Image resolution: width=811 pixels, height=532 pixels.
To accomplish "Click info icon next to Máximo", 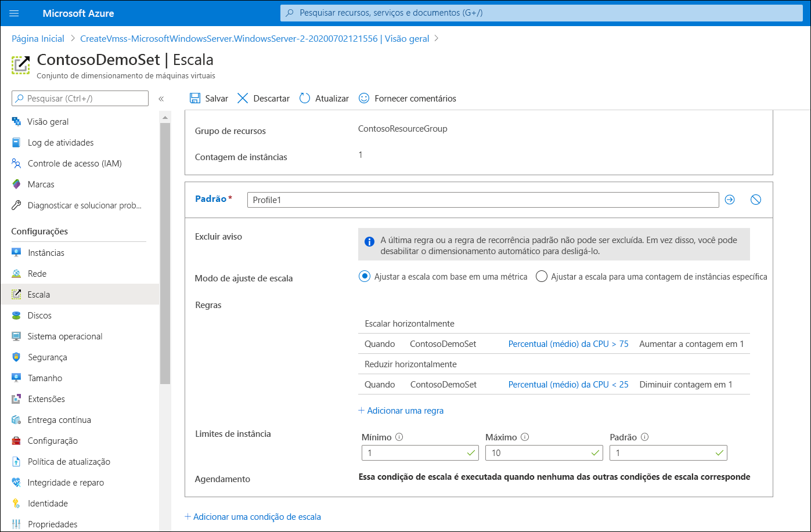I will click(525, 437).
